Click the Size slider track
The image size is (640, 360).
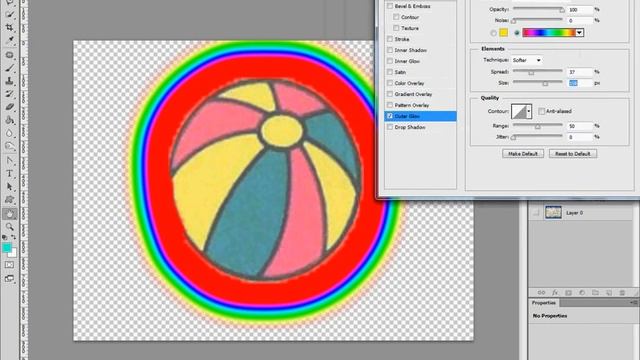[x=538, y=83]
